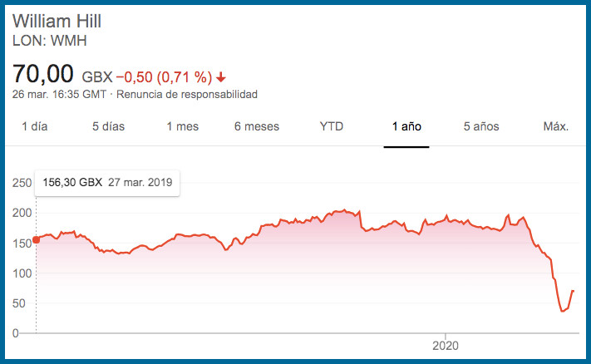Switch to the 5 días tab
Screen dimensions: 591x364
click(x=109, y=126)
